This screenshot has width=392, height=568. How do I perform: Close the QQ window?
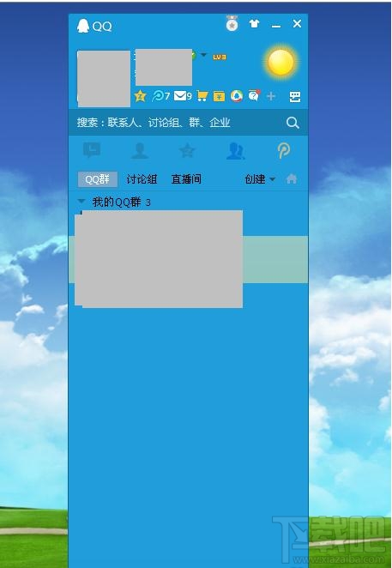(x=297, y=24)
